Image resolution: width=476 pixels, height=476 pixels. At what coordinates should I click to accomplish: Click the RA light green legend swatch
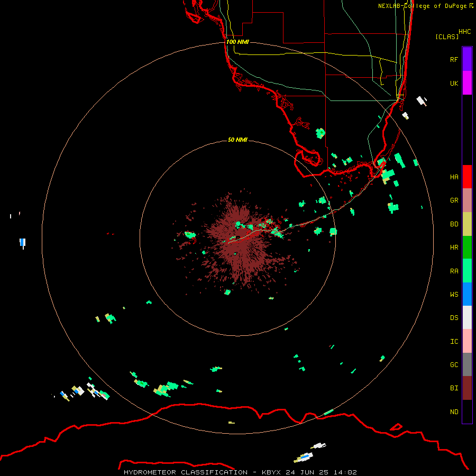click(467, 271)
